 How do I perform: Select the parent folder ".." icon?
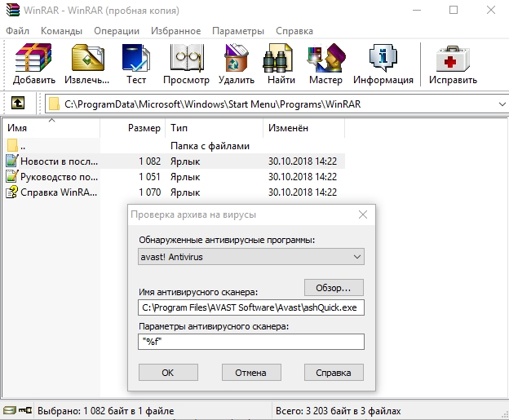tap(12, 145)
